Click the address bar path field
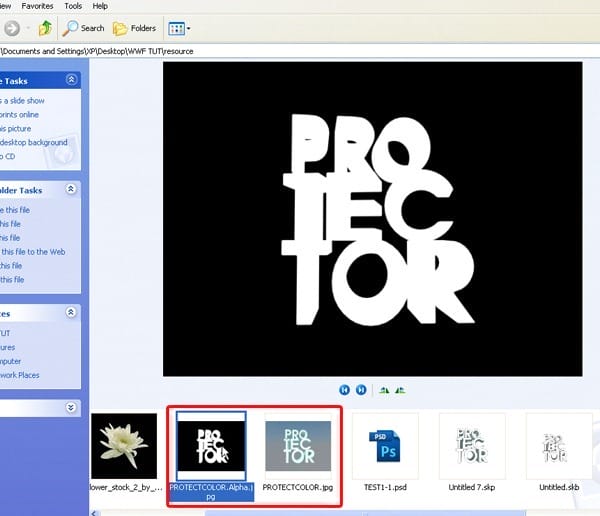The height and width of the screenshot is (516, 600). [x=300, y=51]
